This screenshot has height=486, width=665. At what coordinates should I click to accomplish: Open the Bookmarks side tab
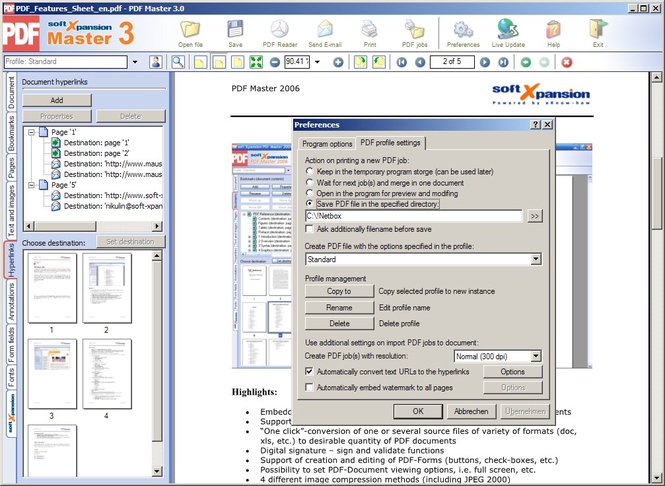(x=11, y=133)
